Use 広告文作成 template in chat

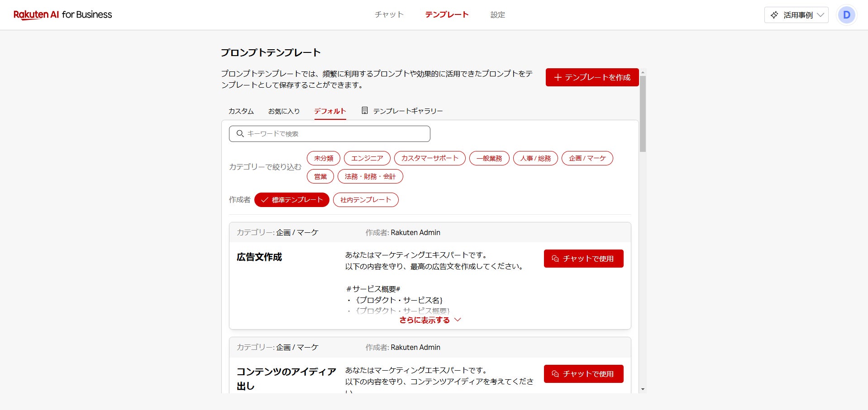click(x=583, y=259)
